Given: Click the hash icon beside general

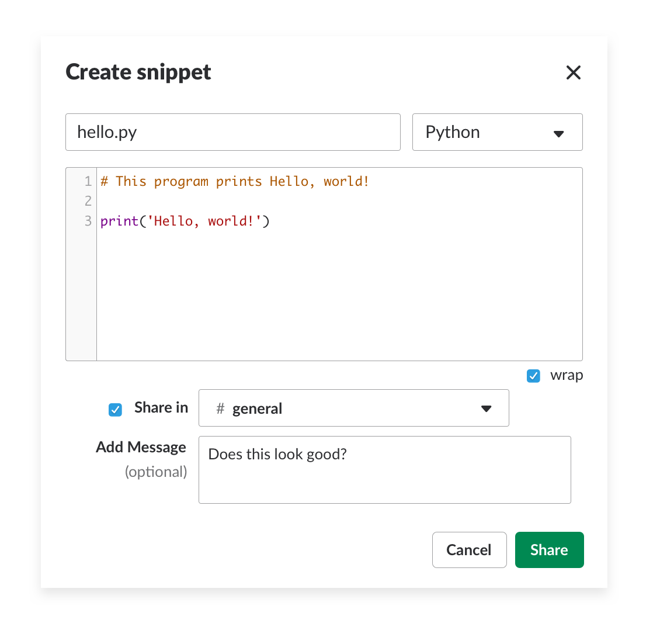Looking at the screenshot, I should [220, 408].
